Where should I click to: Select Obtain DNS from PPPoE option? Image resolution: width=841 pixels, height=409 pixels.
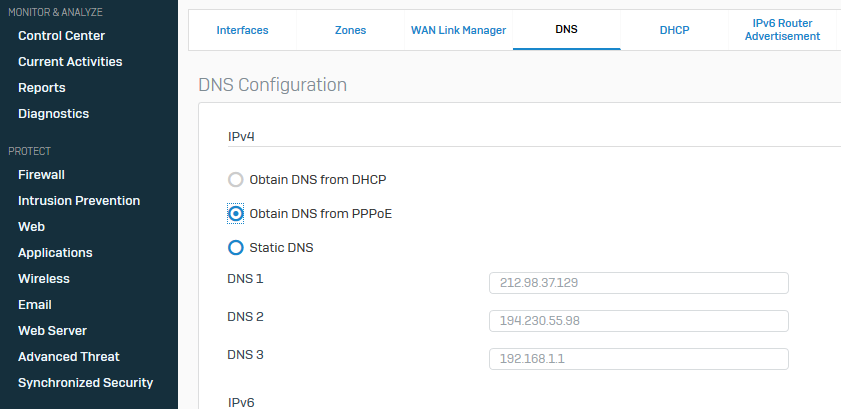(x=236, y=213)
